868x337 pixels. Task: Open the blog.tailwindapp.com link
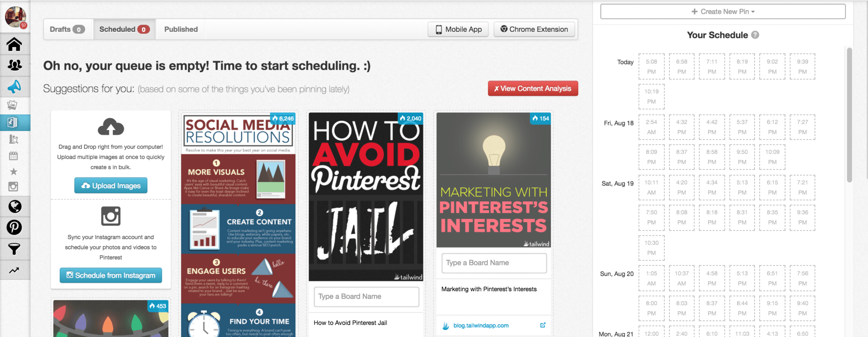[481, 326]
